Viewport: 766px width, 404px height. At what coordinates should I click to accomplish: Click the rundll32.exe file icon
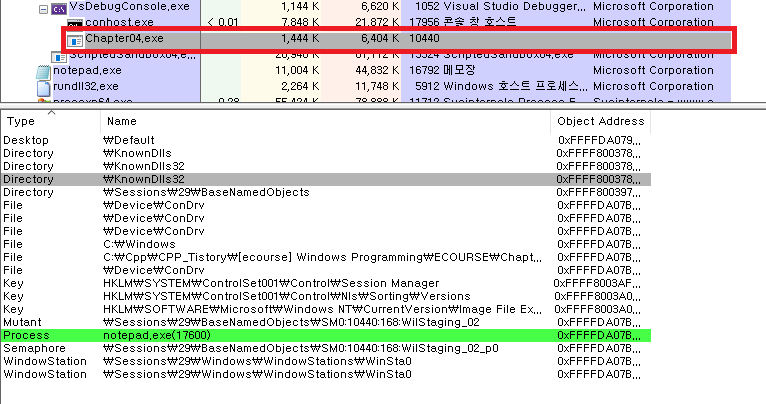tap(43, 88)
